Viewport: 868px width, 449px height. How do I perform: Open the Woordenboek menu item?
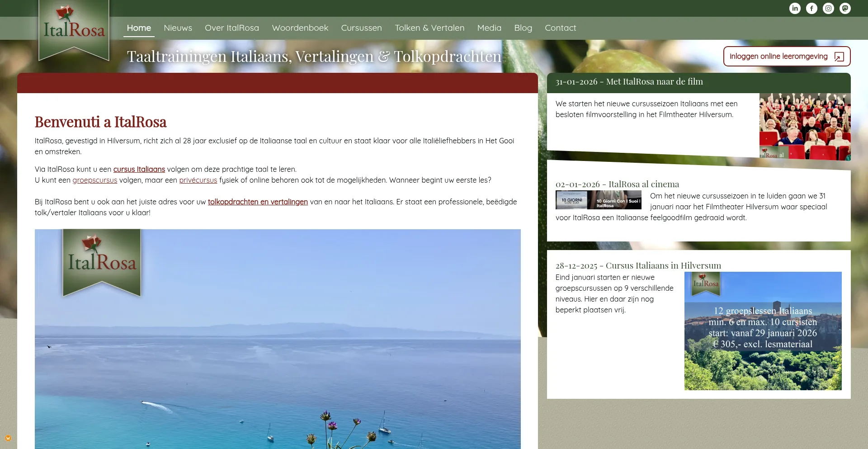[x=300, y=28]
